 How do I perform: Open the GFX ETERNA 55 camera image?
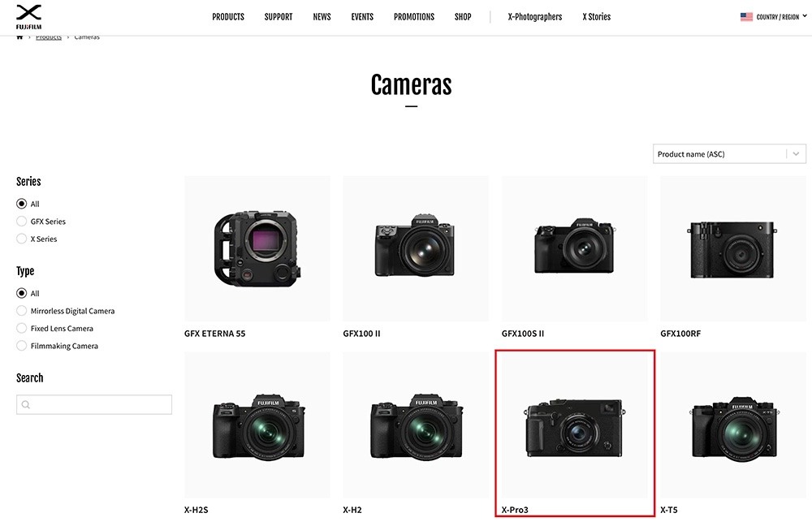click(x=257, y=248)
